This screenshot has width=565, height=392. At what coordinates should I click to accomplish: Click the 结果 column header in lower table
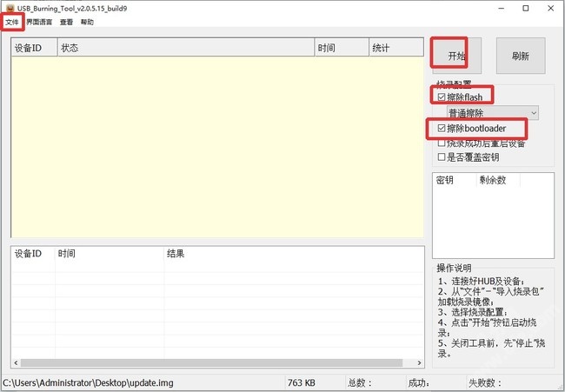[x=294, y=253]
